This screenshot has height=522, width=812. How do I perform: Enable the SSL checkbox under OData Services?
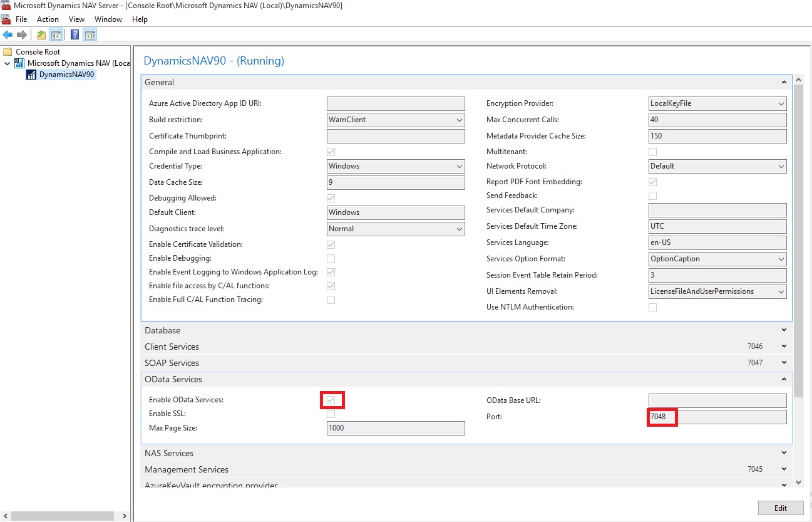point(331,413)
